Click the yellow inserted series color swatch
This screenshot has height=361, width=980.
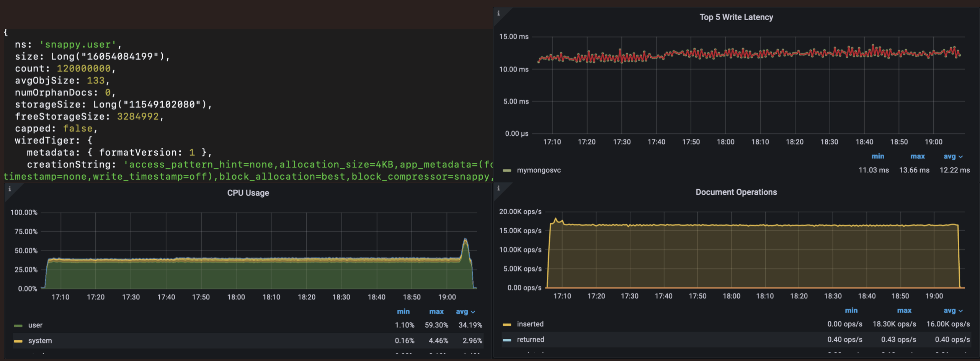coord(507,325)
